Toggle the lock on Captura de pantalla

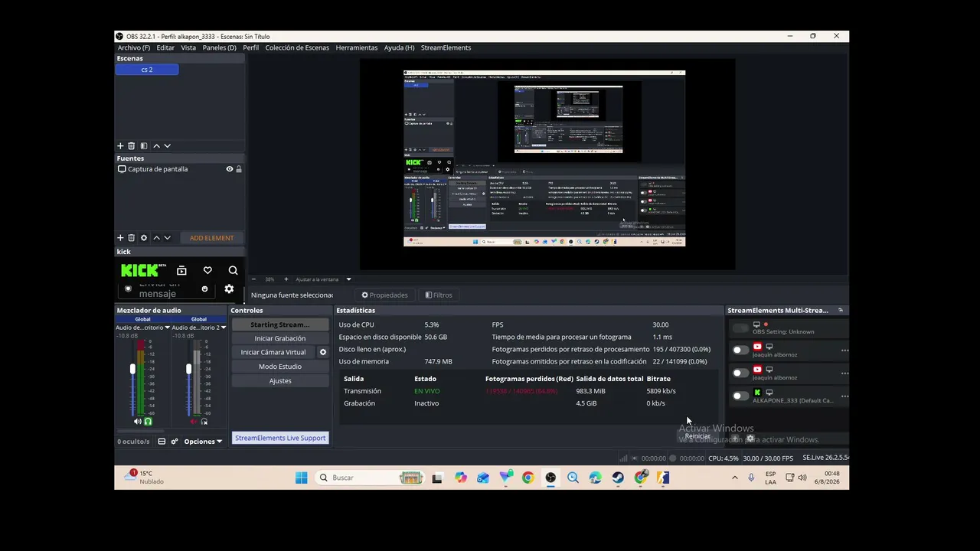point(239,169)
